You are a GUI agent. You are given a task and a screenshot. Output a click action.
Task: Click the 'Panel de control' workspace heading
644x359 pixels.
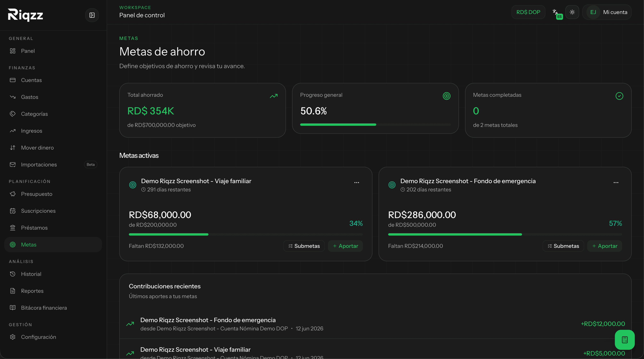(142, 15)
